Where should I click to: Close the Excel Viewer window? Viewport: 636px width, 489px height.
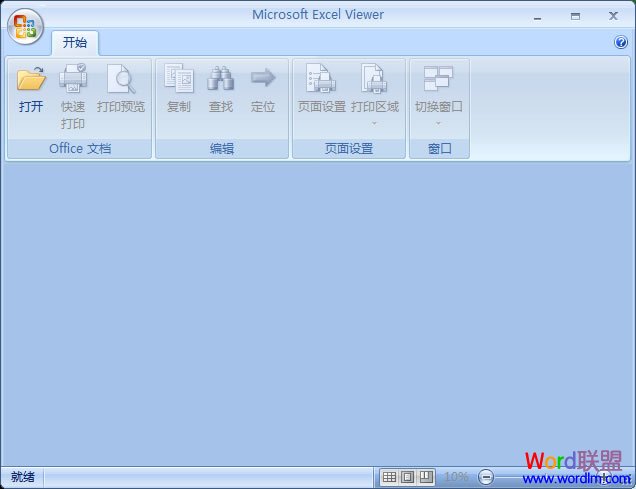(613, 16)
